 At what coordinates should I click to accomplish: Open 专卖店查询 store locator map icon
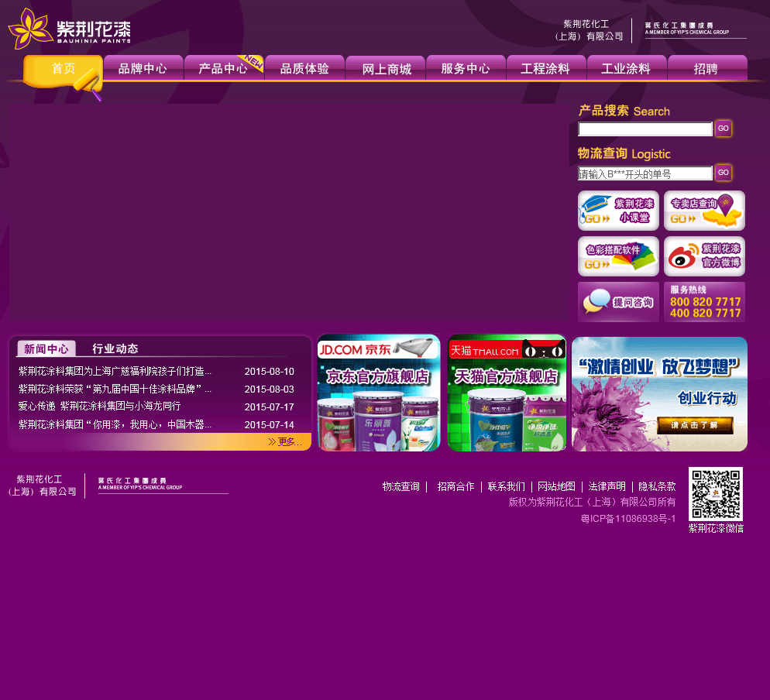point(704,211)
